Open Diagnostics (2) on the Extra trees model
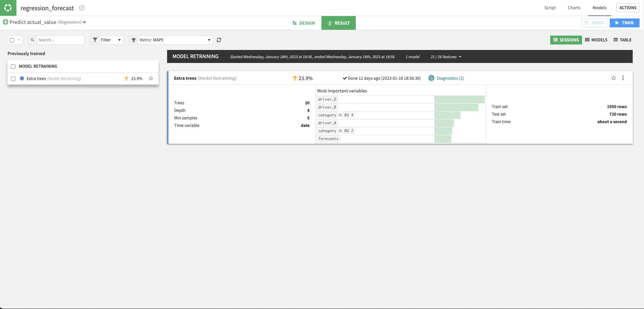 pyautogui.click(x=450, y=78)
